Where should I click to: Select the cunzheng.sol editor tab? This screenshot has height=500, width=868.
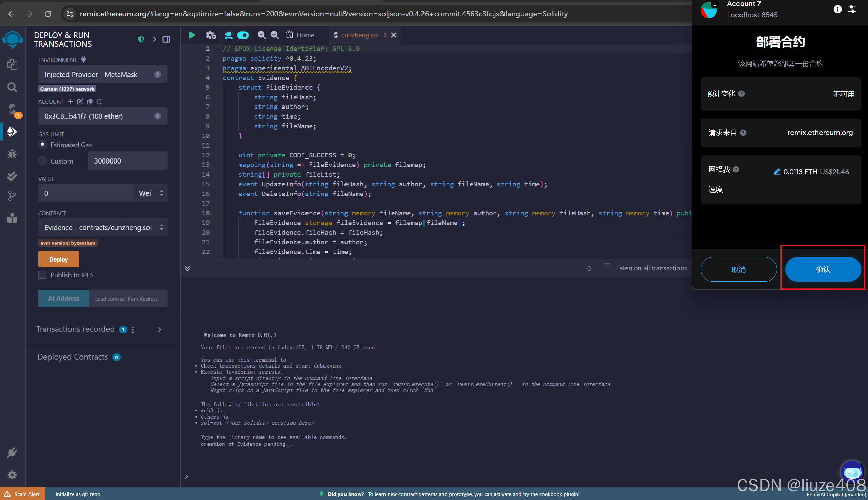point(360,35)
